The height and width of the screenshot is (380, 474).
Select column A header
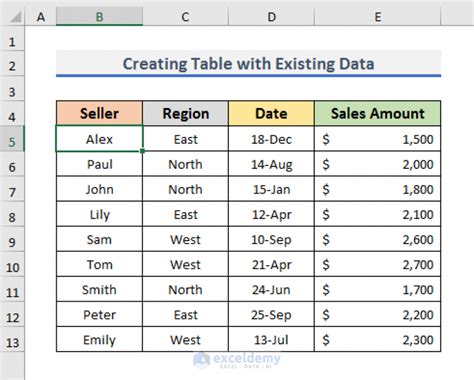41,17
